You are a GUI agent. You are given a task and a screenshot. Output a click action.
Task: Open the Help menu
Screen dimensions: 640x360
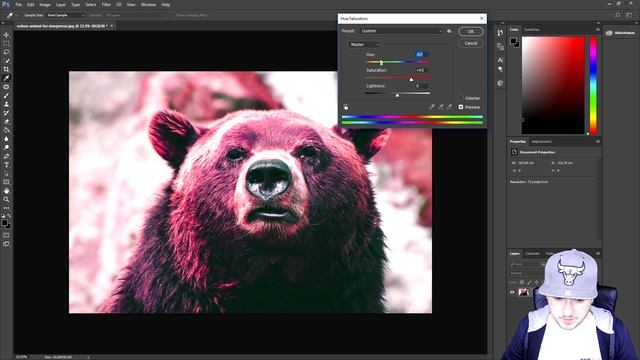pos(166,4)
